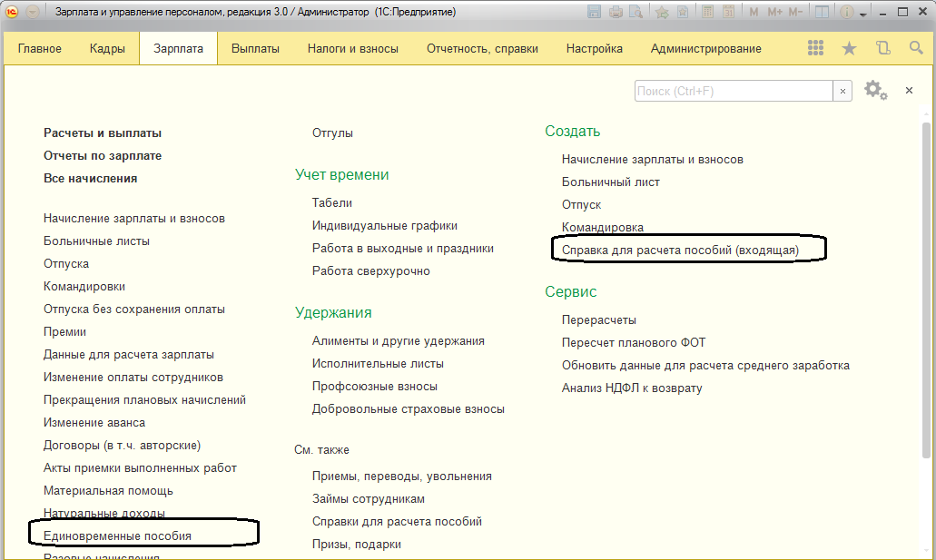Expand the round arrow menu beside 1C logo
Viewport: 936px width, 560px height.
point(33,12)
